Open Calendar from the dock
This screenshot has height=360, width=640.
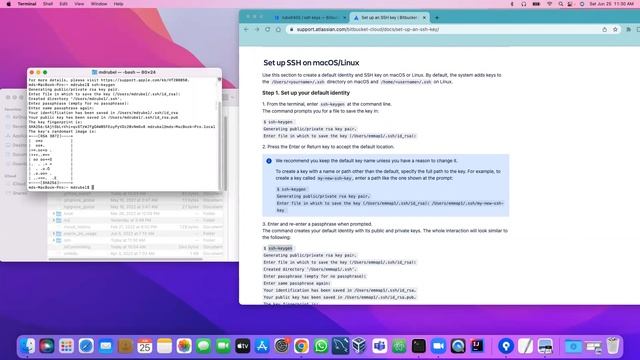click(145, 346)
